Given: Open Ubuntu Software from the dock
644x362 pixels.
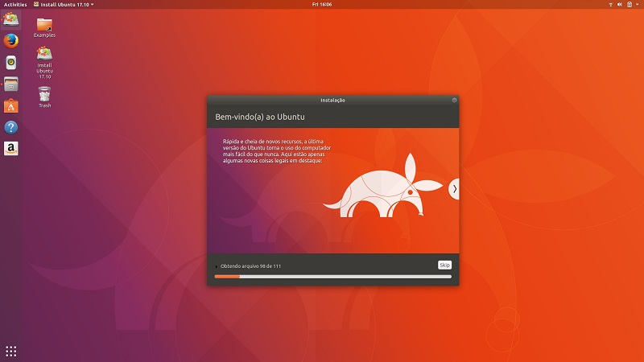Looking at the screenshot, I should click(11, 105).
